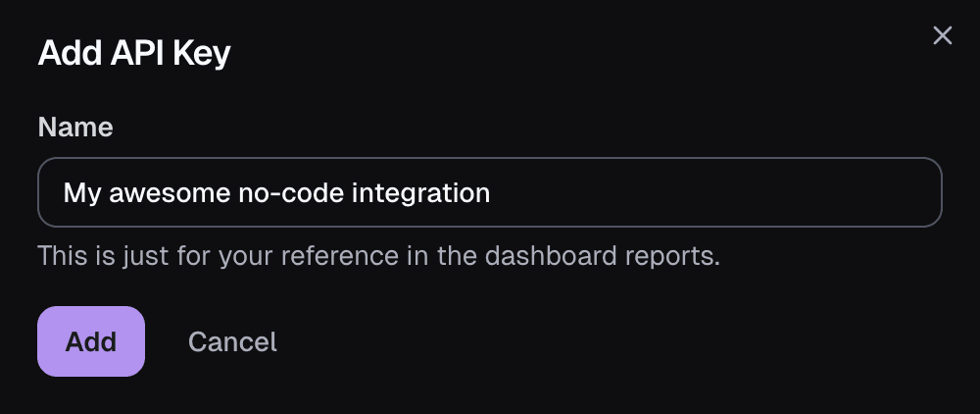Select the "My awesome no-code integration" placeholder field
The image size is (980, 414).
[489, 192]
